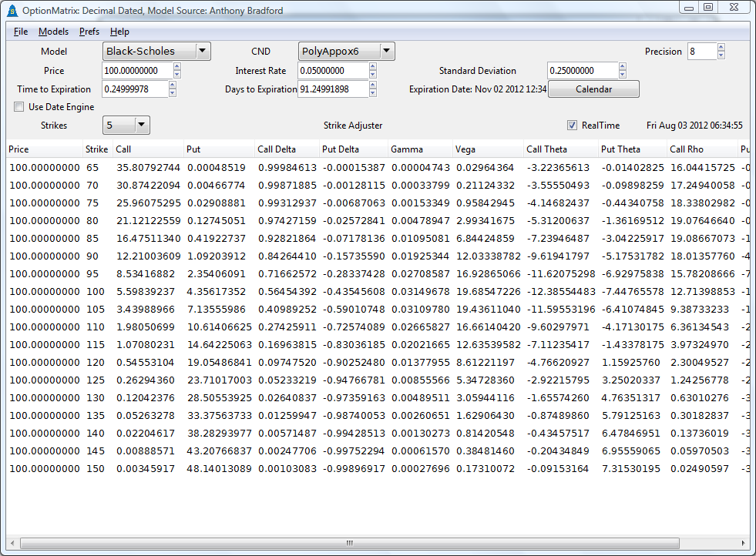The width and height of the screenshot is (756, 556).
Task: Open the Help menu
Action: (x=119, y=32)
